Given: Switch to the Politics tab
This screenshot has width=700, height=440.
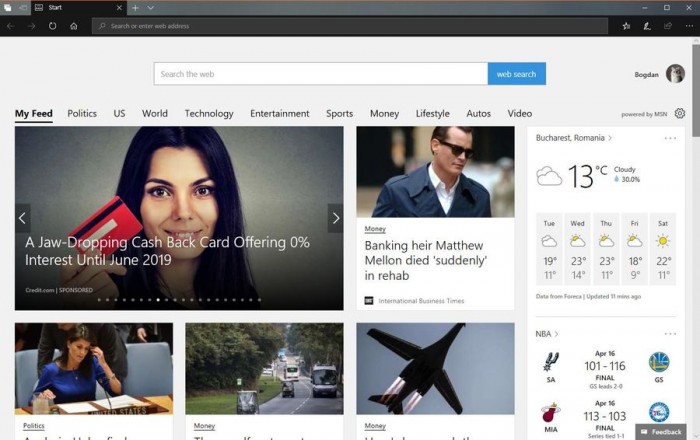Looking at the screenshot, I should (x=82, y=114).
